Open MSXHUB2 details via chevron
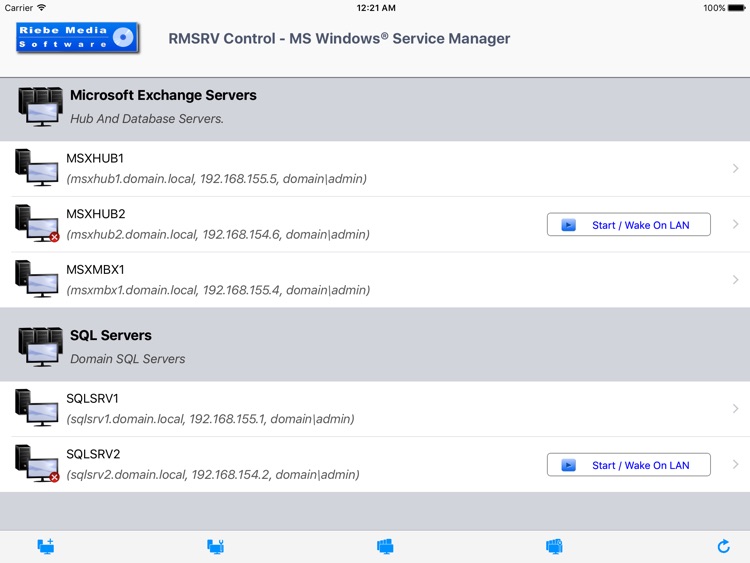 pos(736,224)
